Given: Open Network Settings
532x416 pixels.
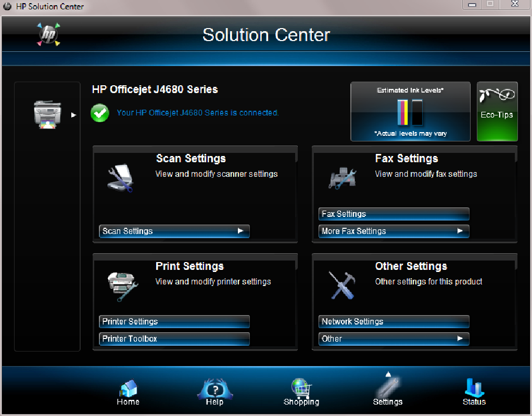Looking at the screenshot, I should click(394, 321).
